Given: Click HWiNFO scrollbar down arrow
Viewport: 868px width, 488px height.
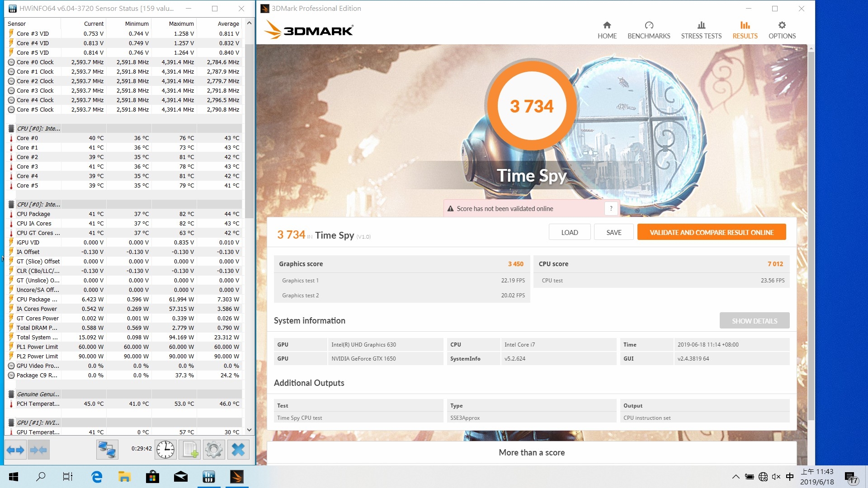Looking at the screenshot, I should (x=249, y=430).
